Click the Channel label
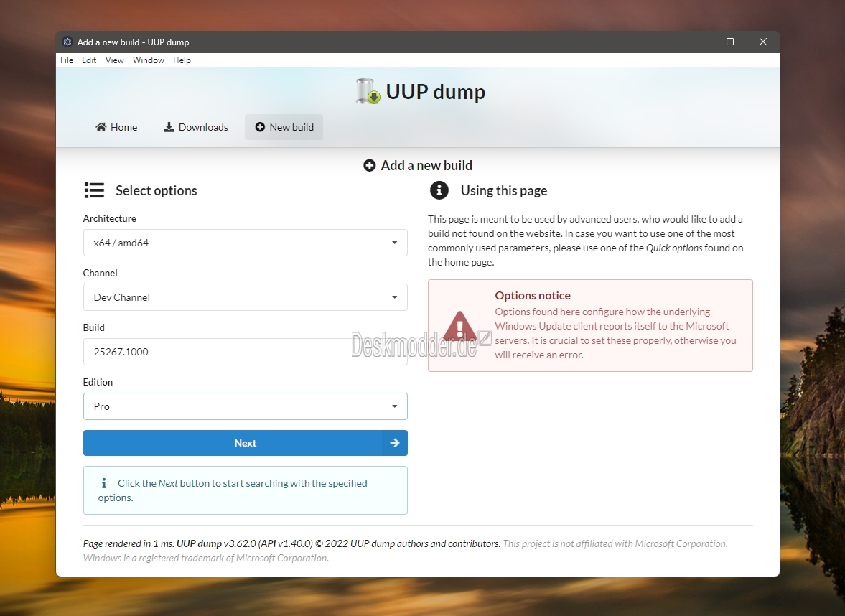Screen dimensions: 845x616 (x=101, y=273)
